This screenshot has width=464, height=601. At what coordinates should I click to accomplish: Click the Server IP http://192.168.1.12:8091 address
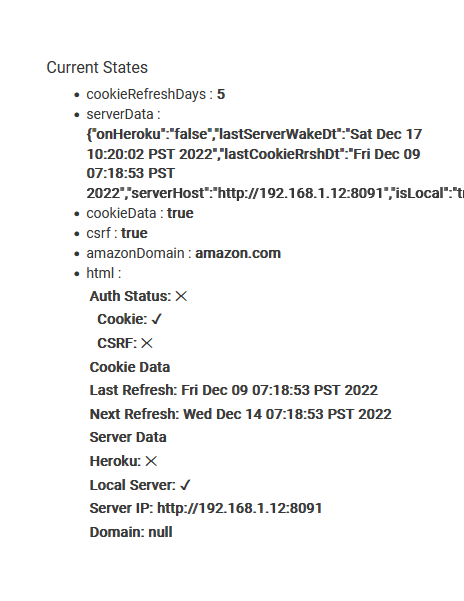point(239,508)
